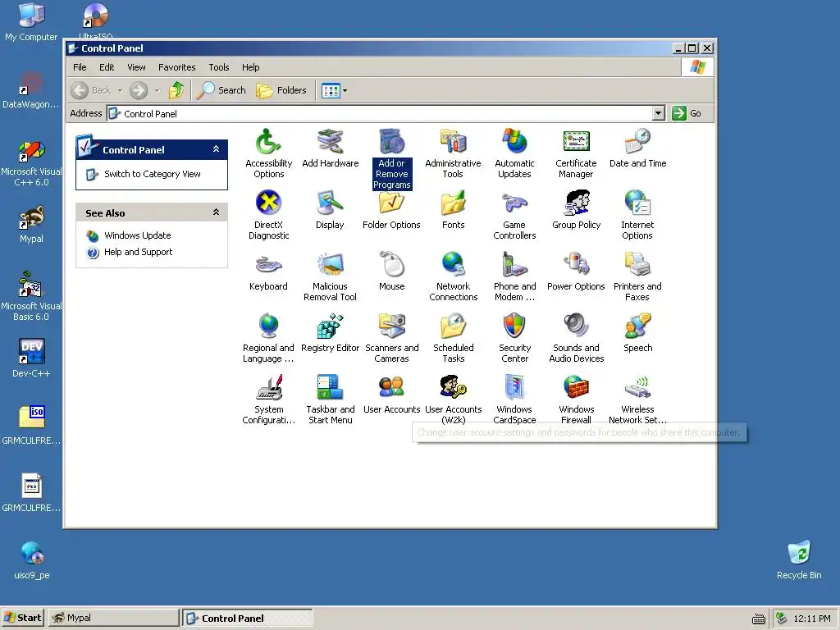Open the Tools menu
The height and width of the screenshot is (630, 840).
click(218, 67)
